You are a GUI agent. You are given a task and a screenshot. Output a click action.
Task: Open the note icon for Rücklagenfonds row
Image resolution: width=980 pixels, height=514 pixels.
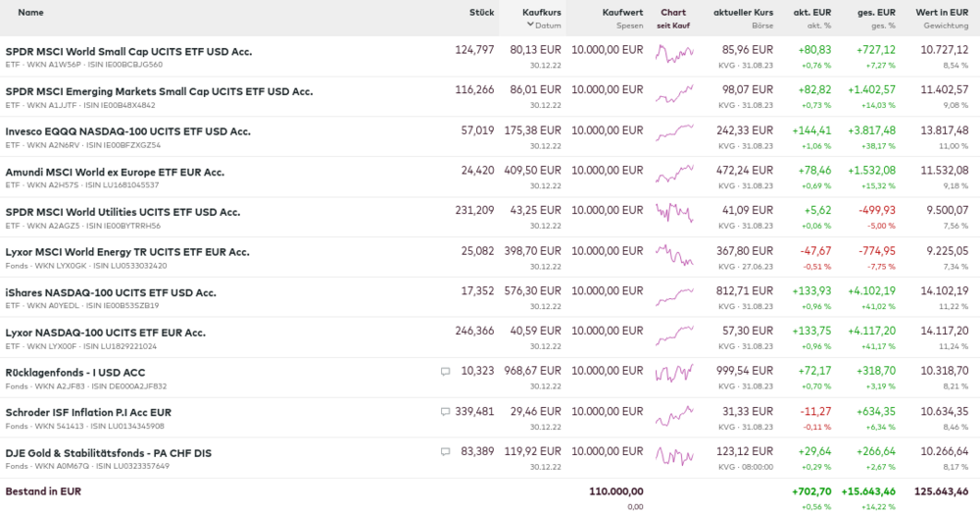(x=446, y=372)
